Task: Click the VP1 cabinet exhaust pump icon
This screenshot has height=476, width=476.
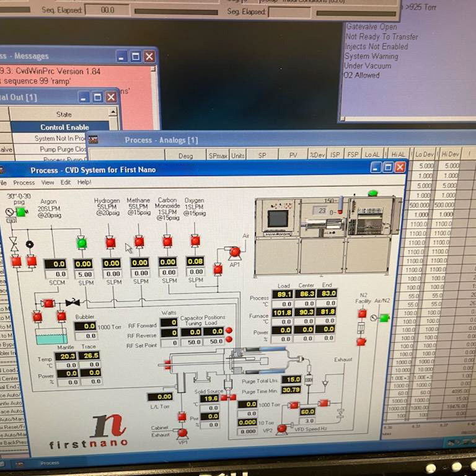Action: (x=182, y=433)
